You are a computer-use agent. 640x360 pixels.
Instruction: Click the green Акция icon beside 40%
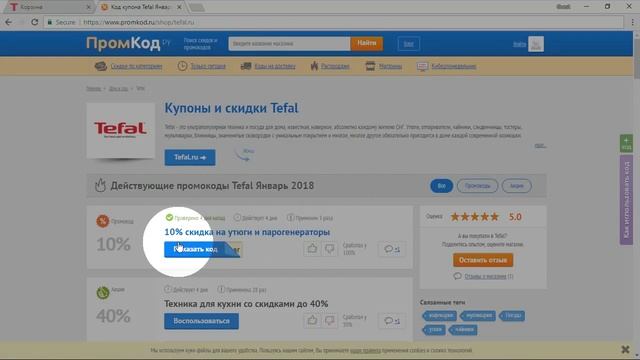tap(103, 293)
